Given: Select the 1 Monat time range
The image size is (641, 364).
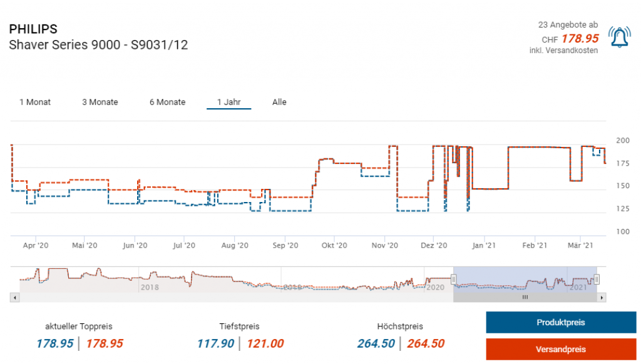Looking at the screenshot, I should [35, 102].
